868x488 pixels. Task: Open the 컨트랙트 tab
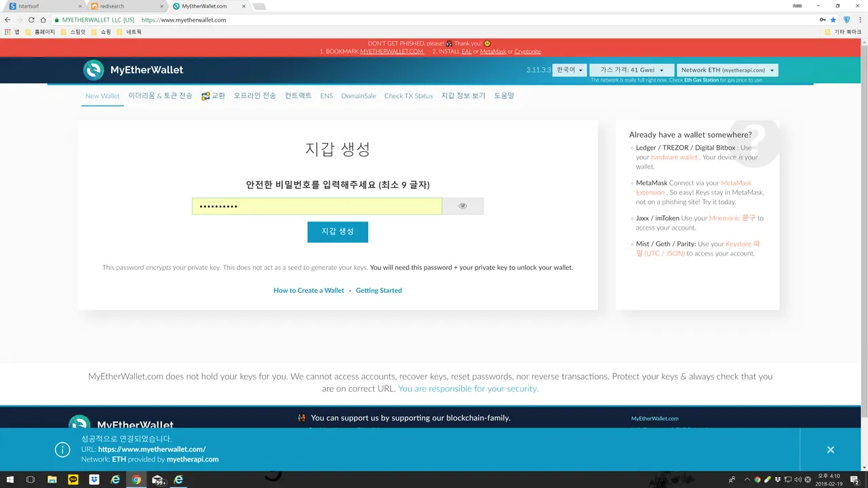coord(298,96)
